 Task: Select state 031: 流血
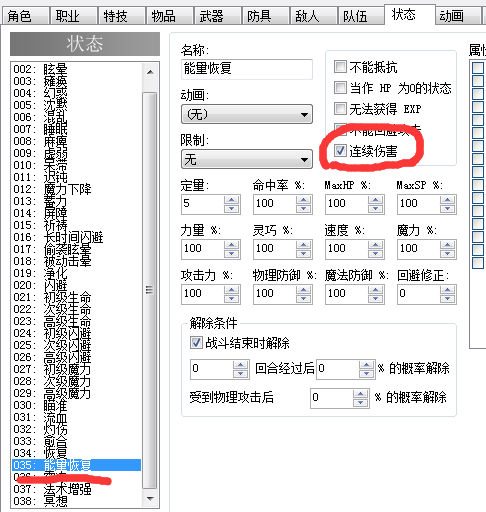pos(76,417)
